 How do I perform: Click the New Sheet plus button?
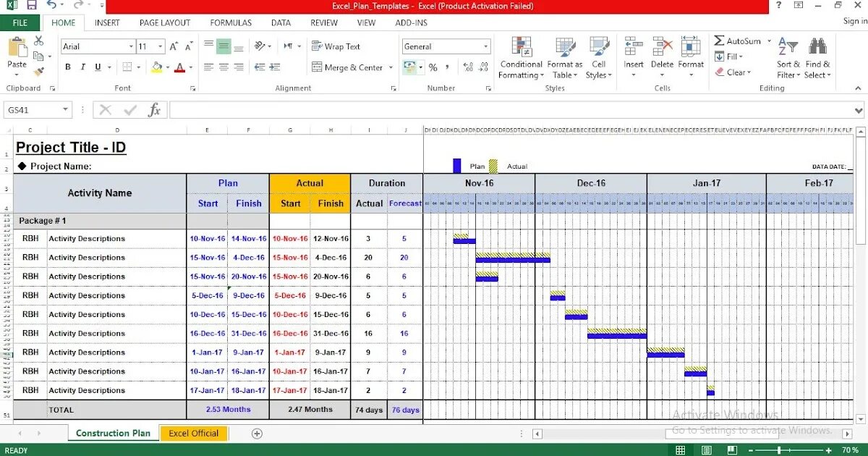point(257,433)
